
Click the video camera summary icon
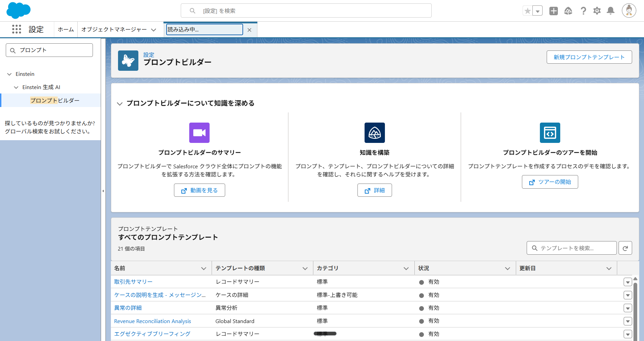click(199, 132)
